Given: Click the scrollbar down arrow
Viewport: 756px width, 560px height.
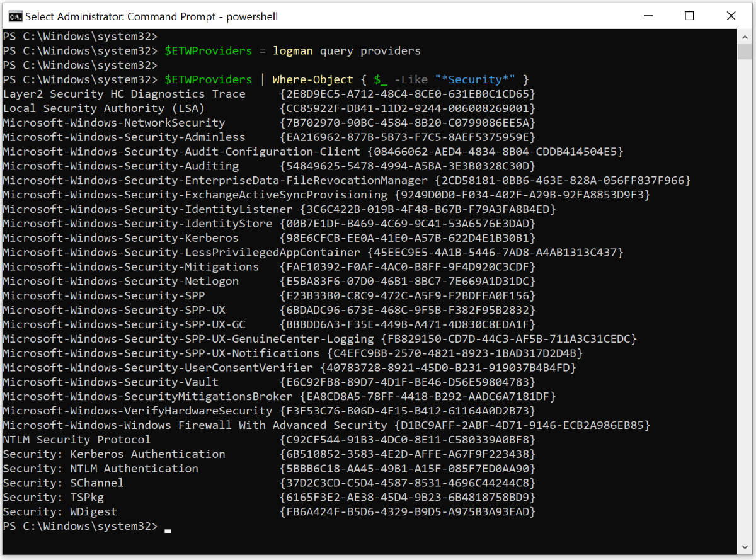Looking at the screenshot, I should (x=743, y=548).
